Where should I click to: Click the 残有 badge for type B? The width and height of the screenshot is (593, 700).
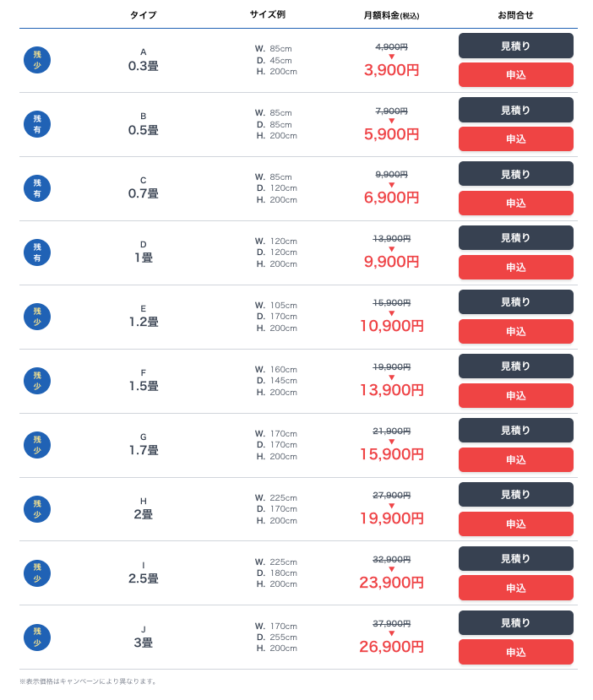37,124
